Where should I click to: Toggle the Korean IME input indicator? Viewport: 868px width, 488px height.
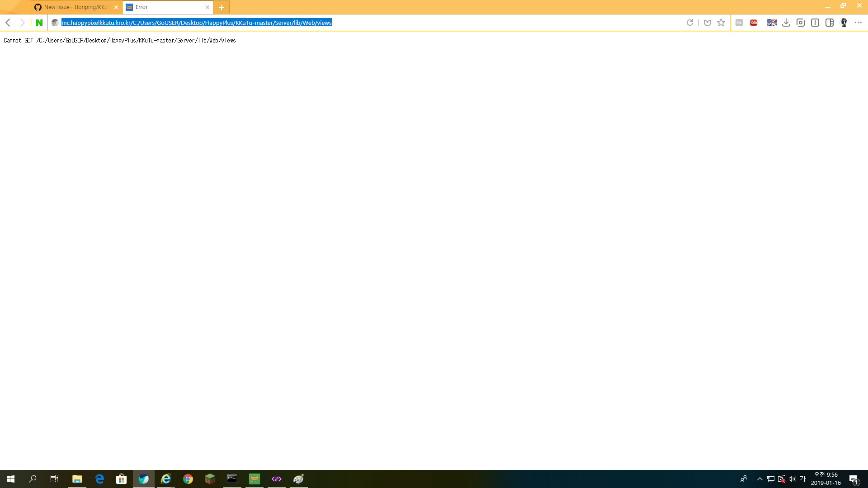click(803, 479)
